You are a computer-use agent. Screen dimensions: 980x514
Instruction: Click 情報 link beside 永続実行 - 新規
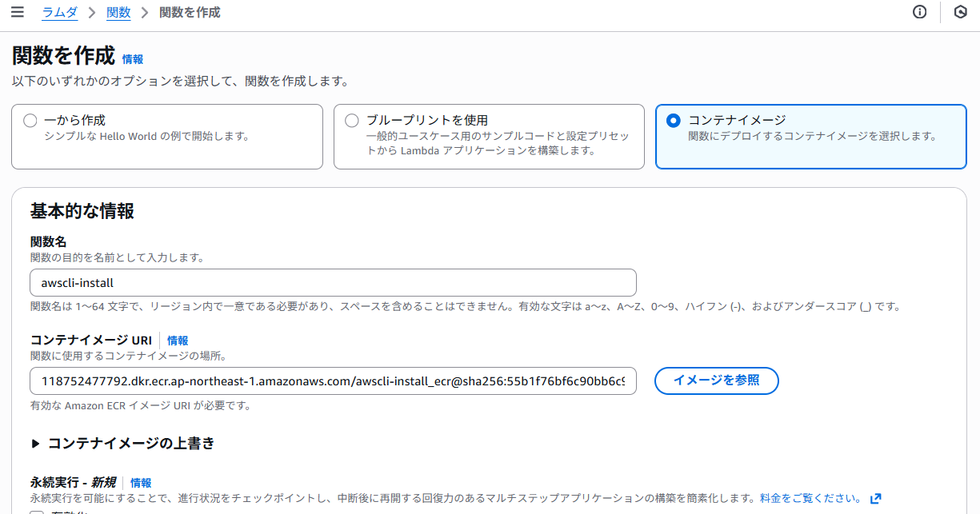click(141, 483)
